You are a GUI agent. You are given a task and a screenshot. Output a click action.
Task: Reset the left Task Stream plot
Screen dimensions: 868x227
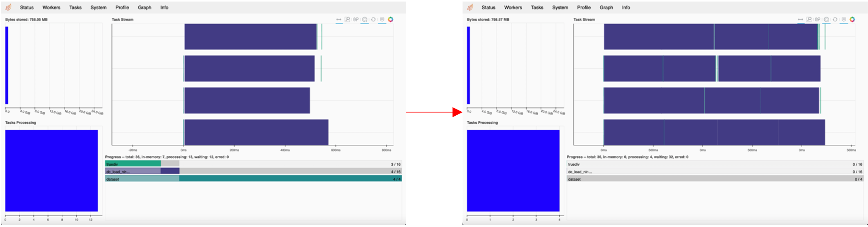point(373,19)
